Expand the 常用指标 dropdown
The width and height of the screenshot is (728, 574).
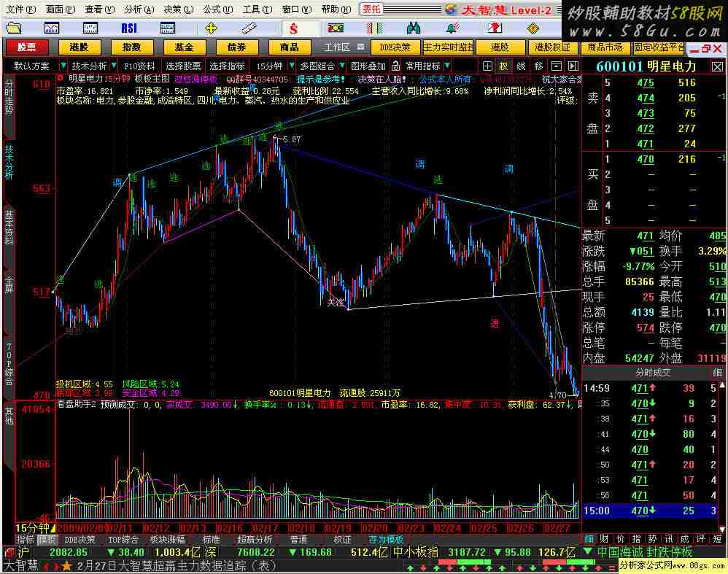[446, 66]
